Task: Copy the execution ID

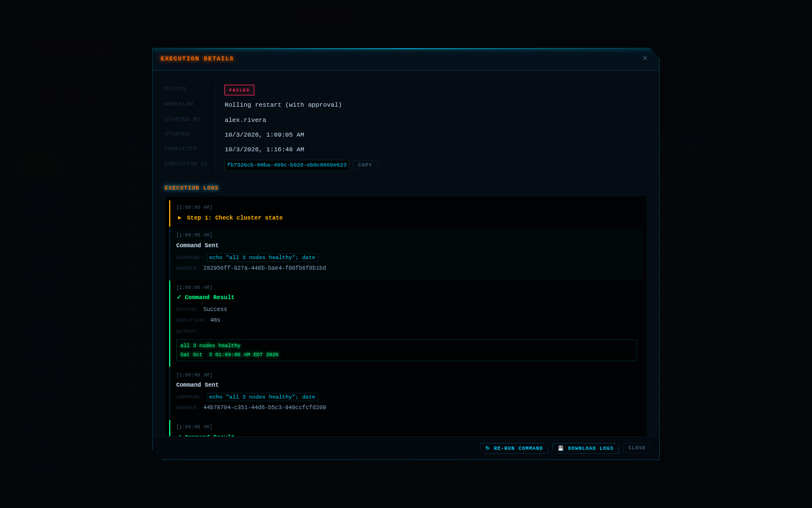Action: [365, 165]
